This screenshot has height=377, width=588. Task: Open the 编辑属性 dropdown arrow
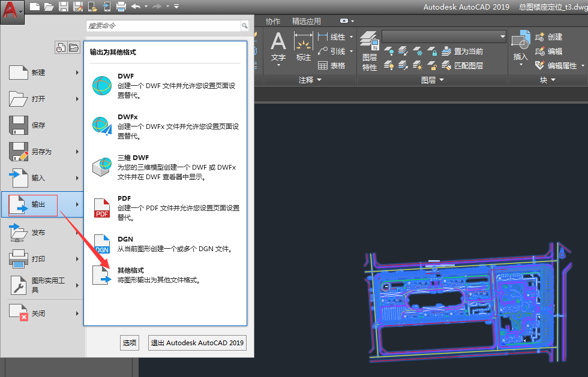(x=583, y=65)
